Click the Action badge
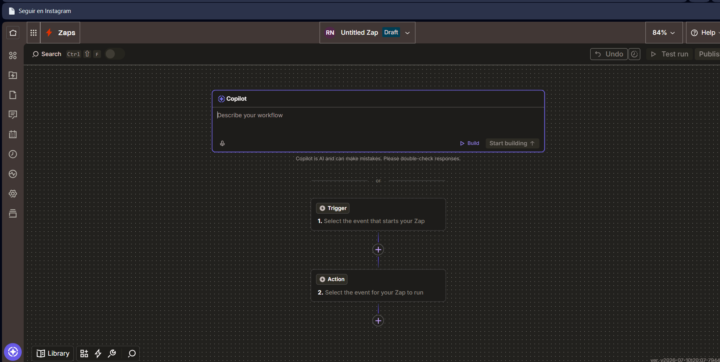 pos(332,279)
